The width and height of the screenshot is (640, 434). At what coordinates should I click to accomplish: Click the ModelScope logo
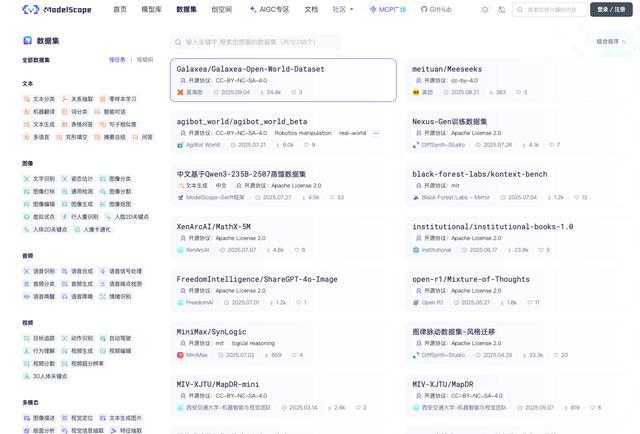59,9
